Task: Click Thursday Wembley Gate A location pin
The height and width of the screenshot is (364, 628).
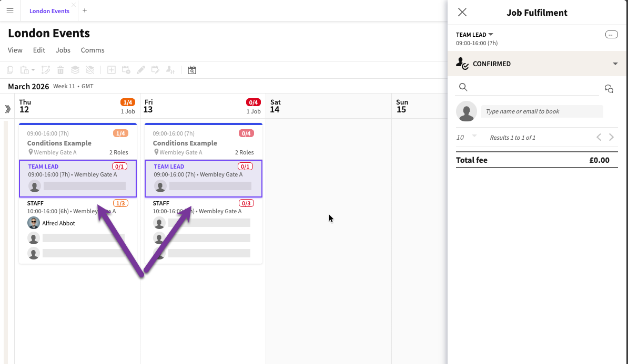Action: [31, 152]
